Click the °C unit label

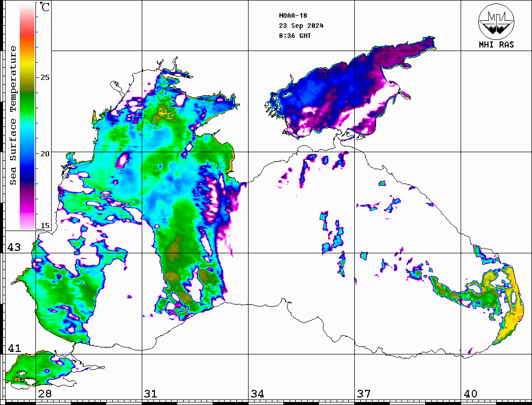[45, 7]
